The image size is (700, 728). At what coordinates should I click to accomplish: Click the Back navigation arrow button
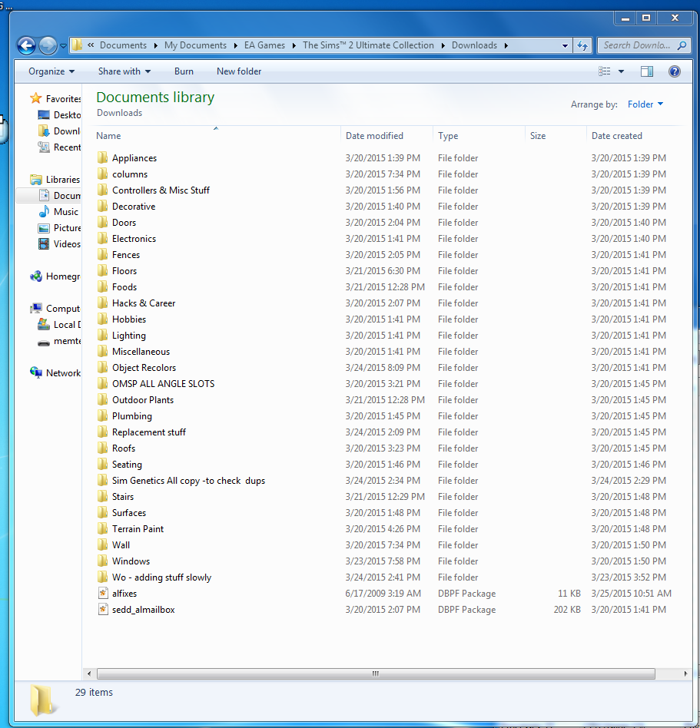(26, 45)
